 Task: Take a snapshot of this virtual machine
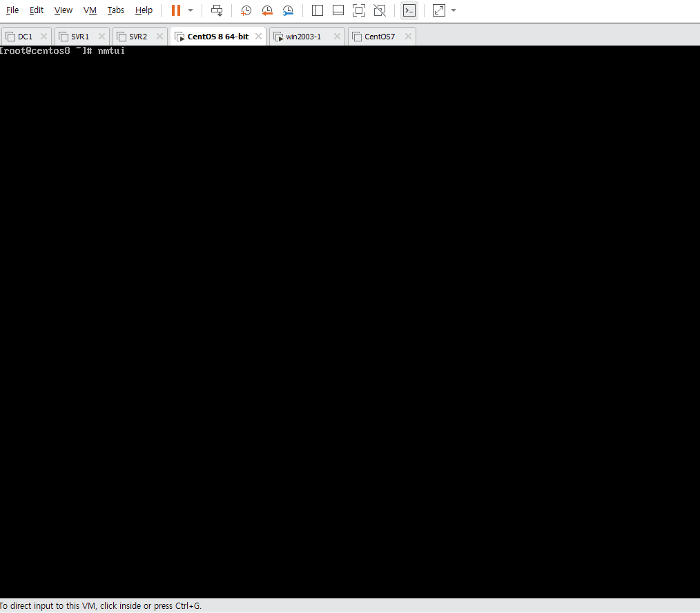coord(246,10)
